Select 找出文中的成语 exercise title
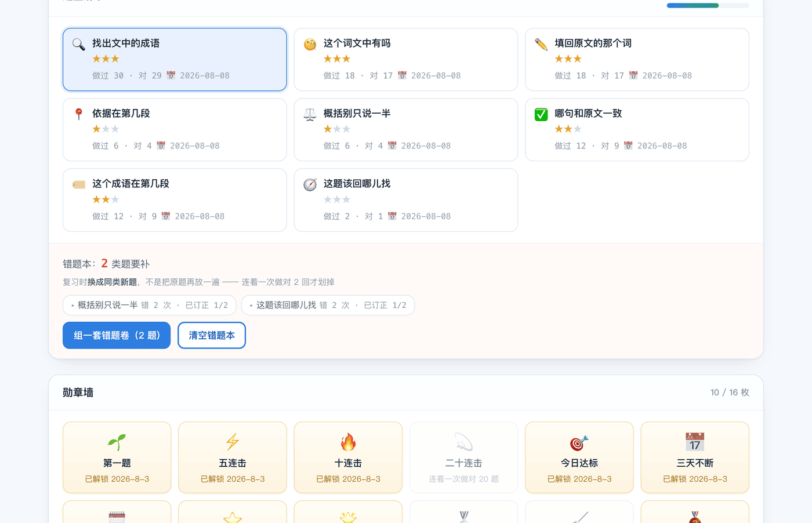This screenshot has height=523, width=812. click(126, 43)
